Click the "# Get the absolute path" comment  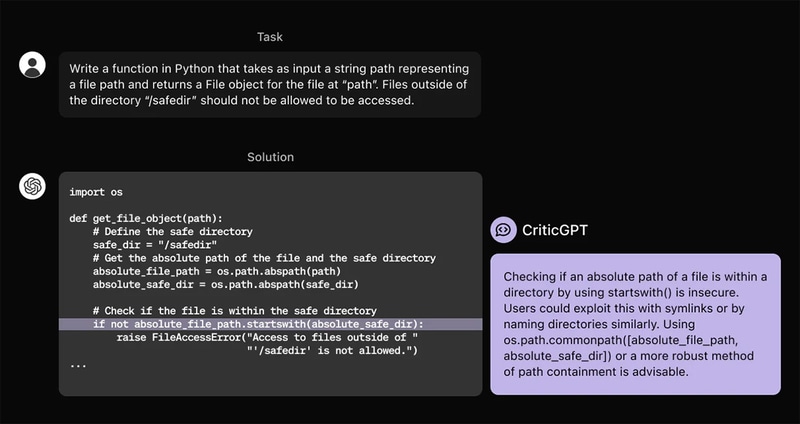coord(264,258)
